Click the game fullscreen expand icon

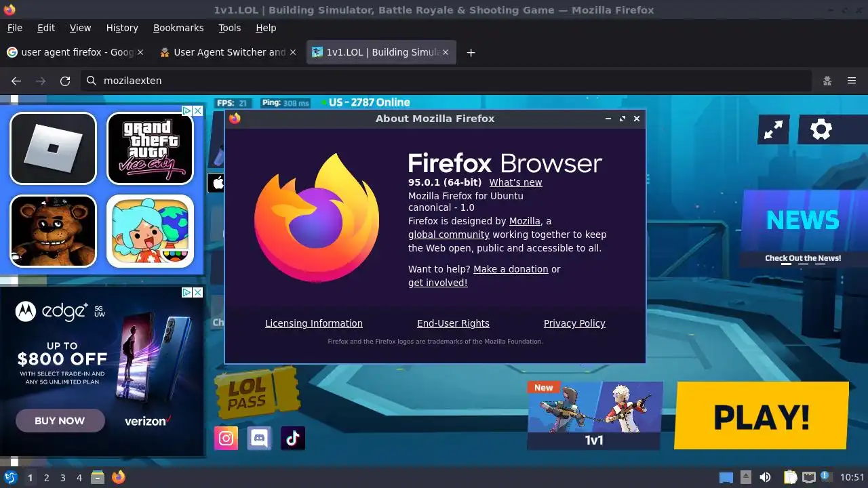click(774, 129)
